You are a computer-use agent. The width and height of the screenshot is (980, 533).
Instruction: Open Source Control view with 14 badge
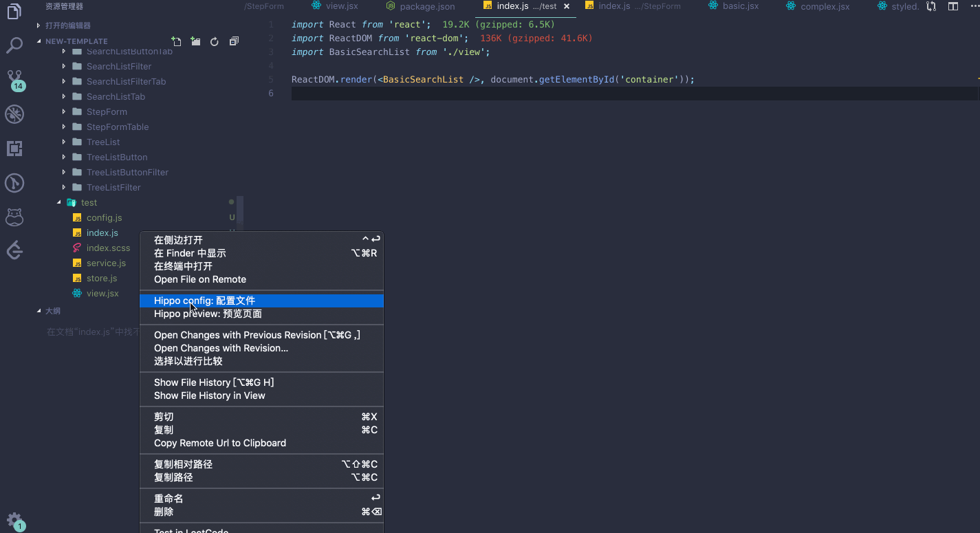click(x=14, y=78)
